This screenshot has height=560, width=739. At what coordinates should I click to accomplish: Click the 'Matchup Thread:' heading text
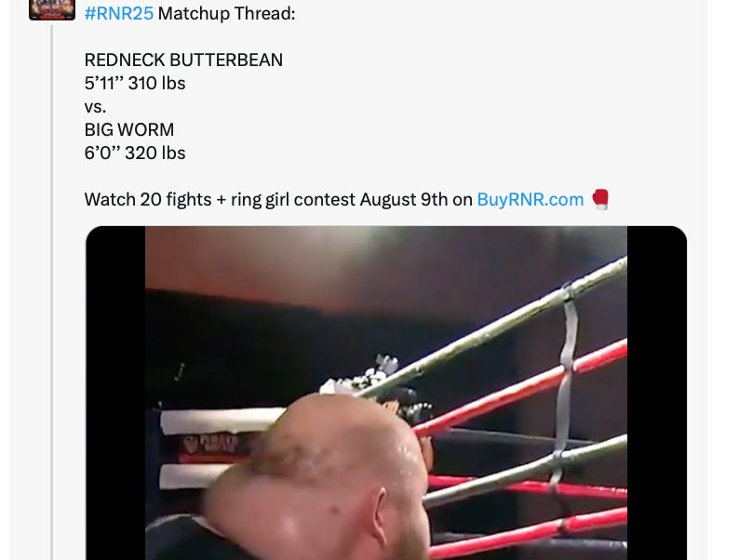(x=227, y=13)
